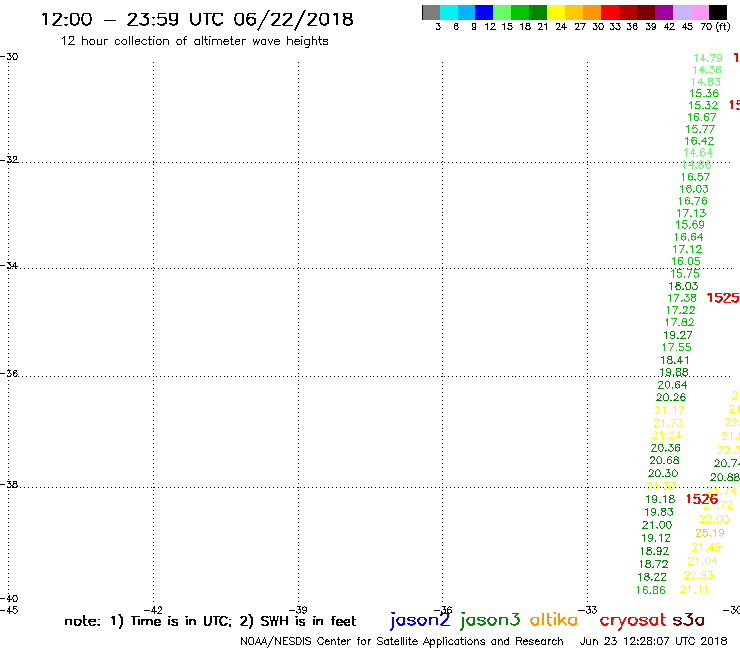
Task: Click the jason2 satellite legend label
Action: [420, 620]
